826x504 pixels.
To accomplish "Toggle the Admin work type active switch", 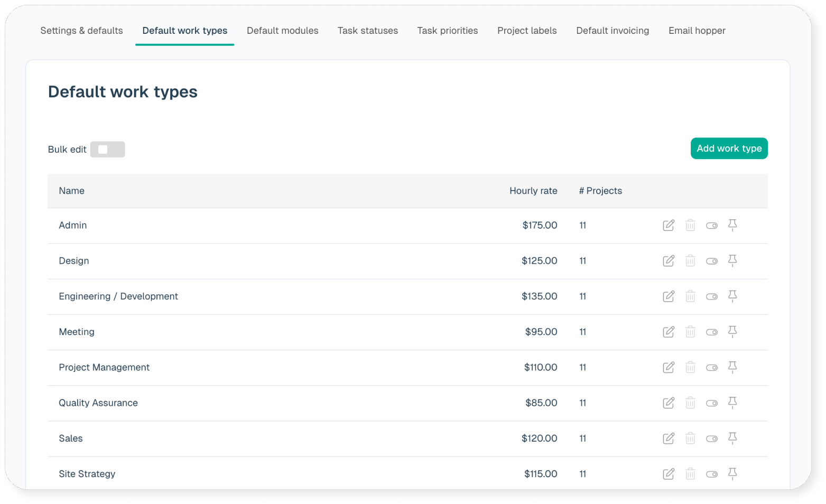I will click(711, 226).
